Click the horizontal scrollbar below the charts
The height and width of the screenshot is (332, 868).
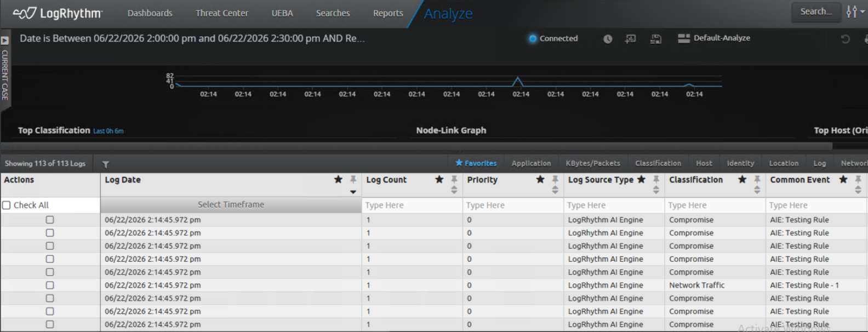[416, 146]
